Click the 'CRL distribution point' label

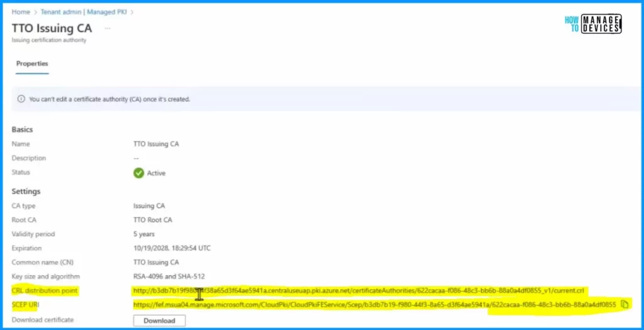tap(45, 291)
